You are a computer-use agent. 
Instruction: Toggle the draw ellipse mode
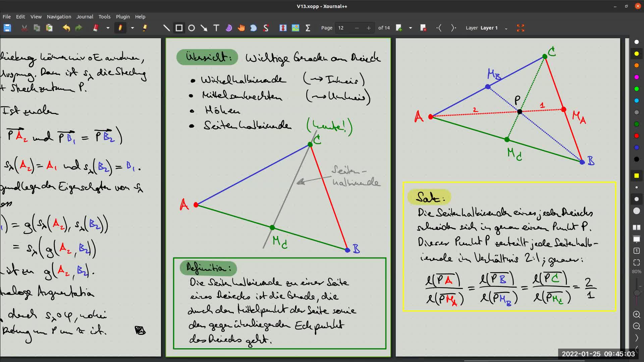(x=192, y=28)
